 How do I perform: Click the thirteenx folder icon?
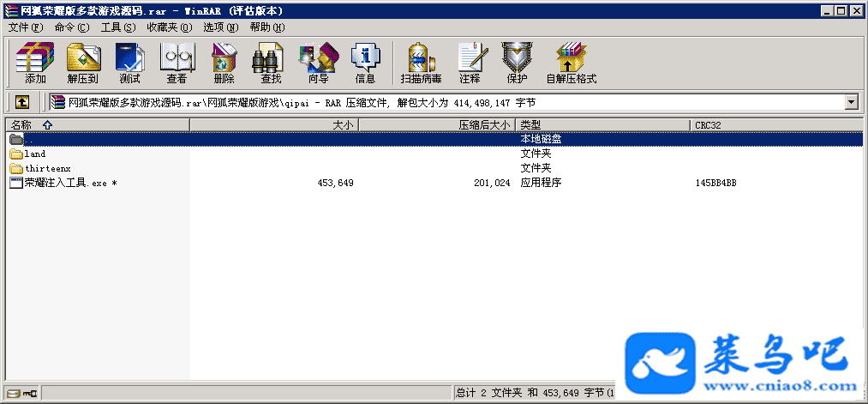click(x=16, y=168)
